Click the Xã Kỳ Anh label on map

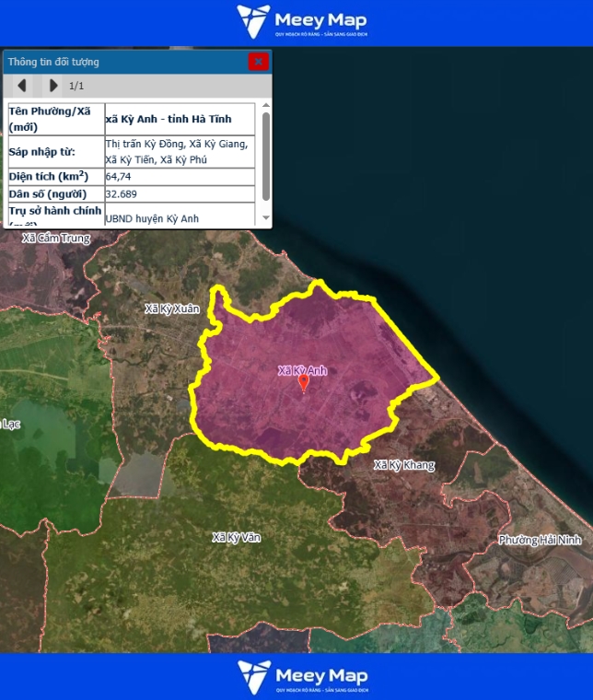[x=302, y=370]
